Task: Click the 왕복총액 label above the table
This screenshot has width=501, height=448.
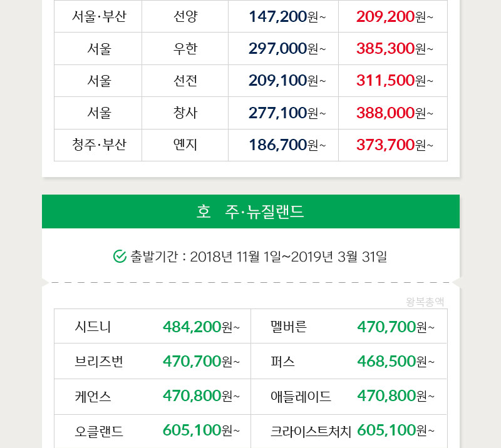Action: pyautogui.click(x=425, y=302)
